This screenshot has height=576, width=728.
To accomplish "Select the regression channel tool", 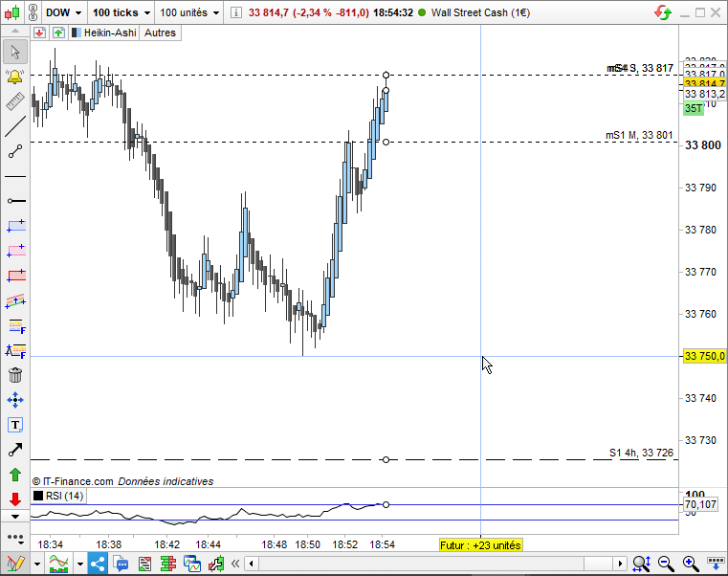I will point(15,301).
